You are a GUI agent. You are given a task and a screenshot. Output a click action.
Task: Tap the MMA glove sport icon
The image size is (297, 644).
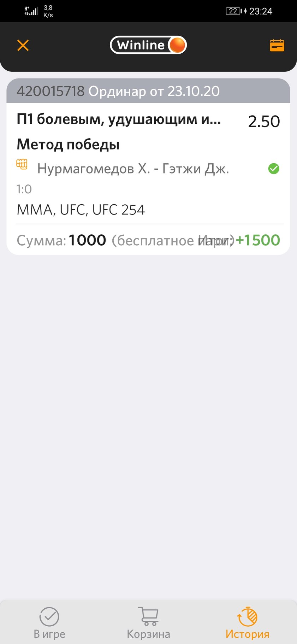tap(22, 164)
